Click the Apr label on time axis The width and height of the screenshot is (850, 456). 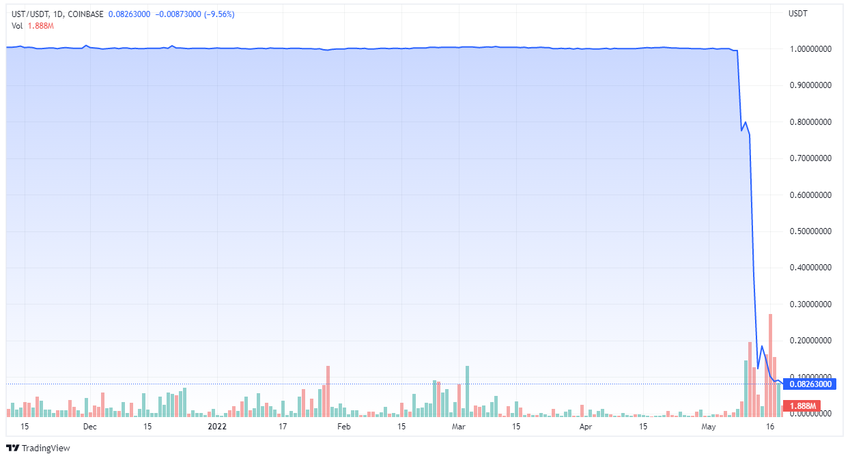click(x=585, y=427)
